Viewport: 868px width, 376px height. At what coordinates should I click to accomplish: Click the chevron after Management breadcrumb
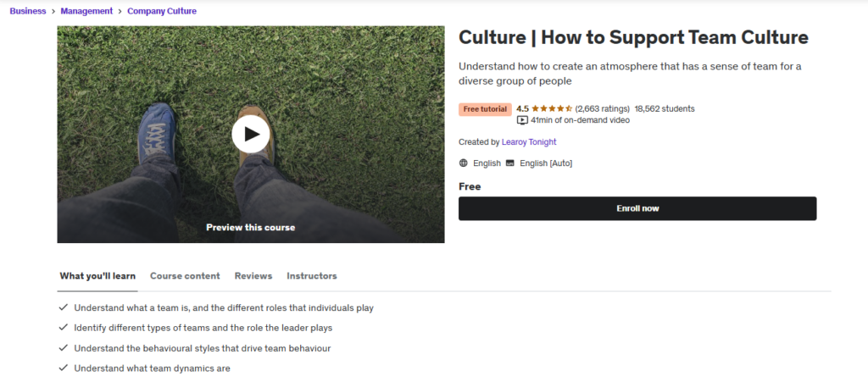(x=120, y=11)
